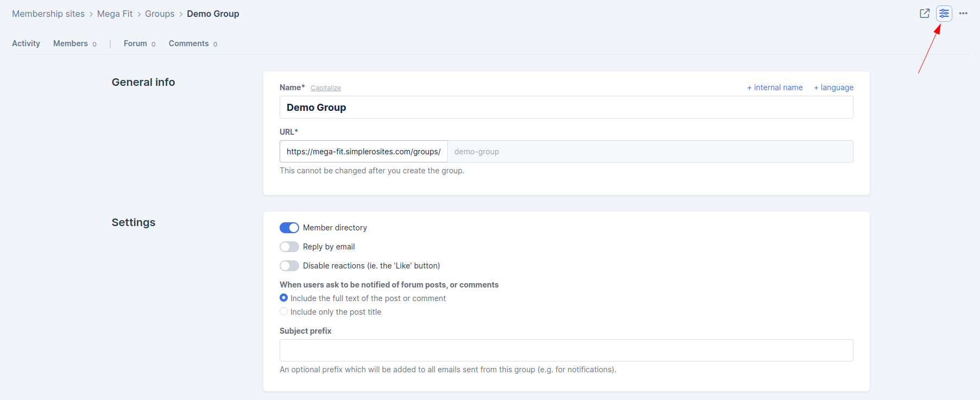Focus the Subject prefix input field

[566, 351]
